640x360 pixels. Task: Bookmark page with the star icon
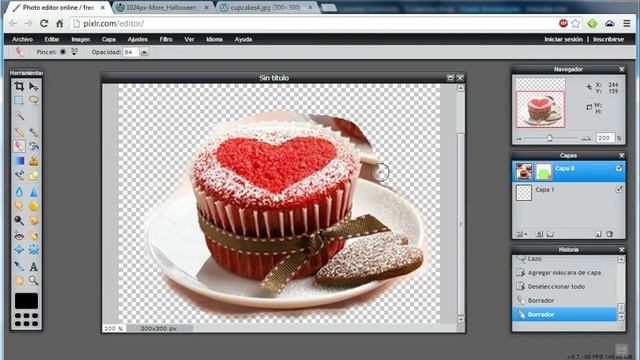coord(576,23)
